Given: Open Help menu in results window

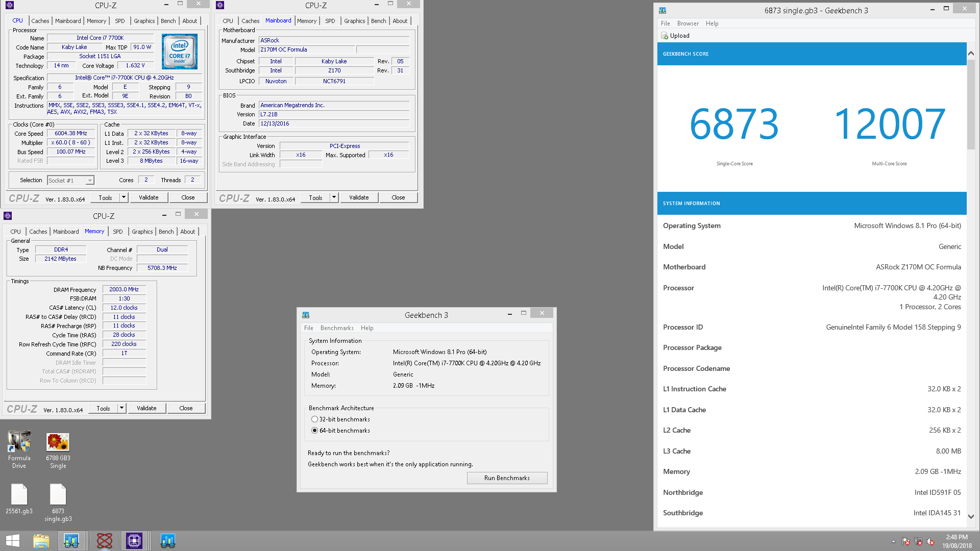Looking at the screenshot, I should tap(712, 23).
